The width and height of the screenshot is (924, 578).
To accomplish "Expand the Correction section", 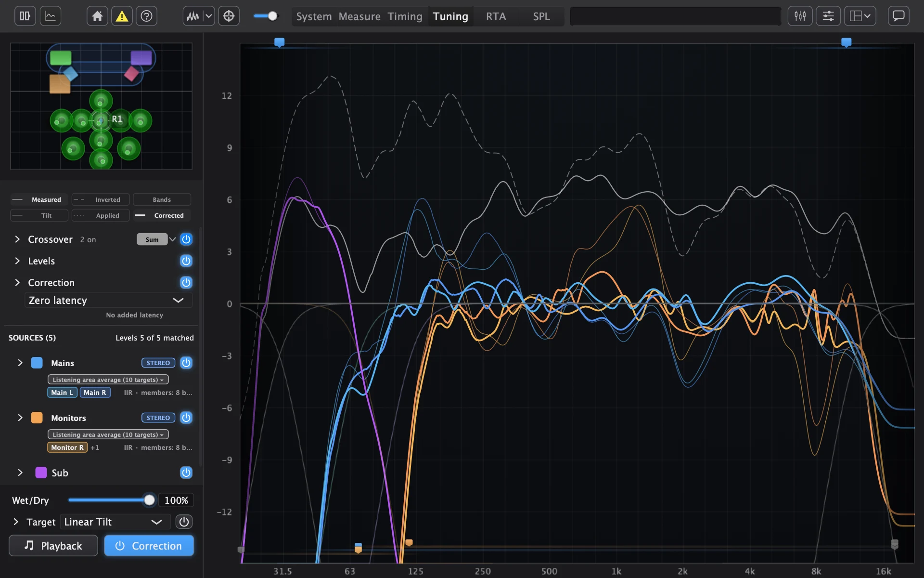I will tap(17, 283).
